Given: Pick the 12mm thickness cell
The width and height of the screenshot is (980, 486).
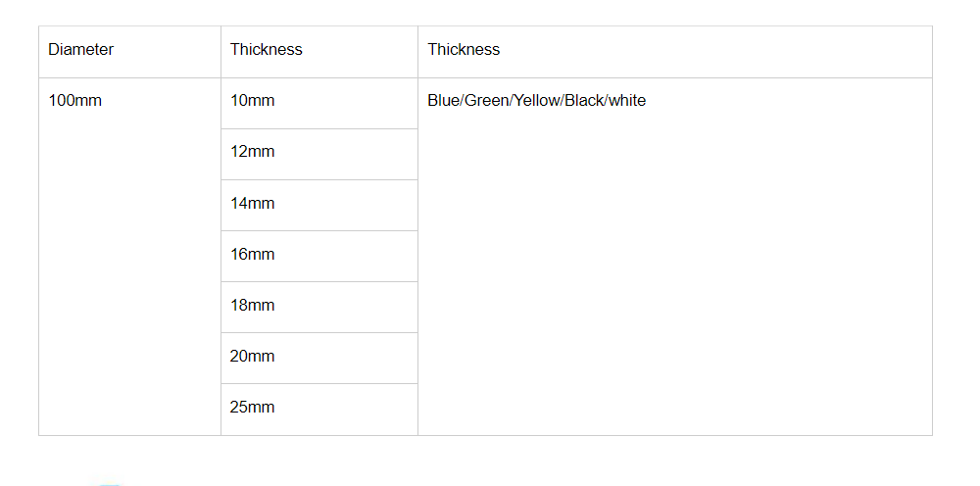Looking at the screenshot, I should pos(253,152).
